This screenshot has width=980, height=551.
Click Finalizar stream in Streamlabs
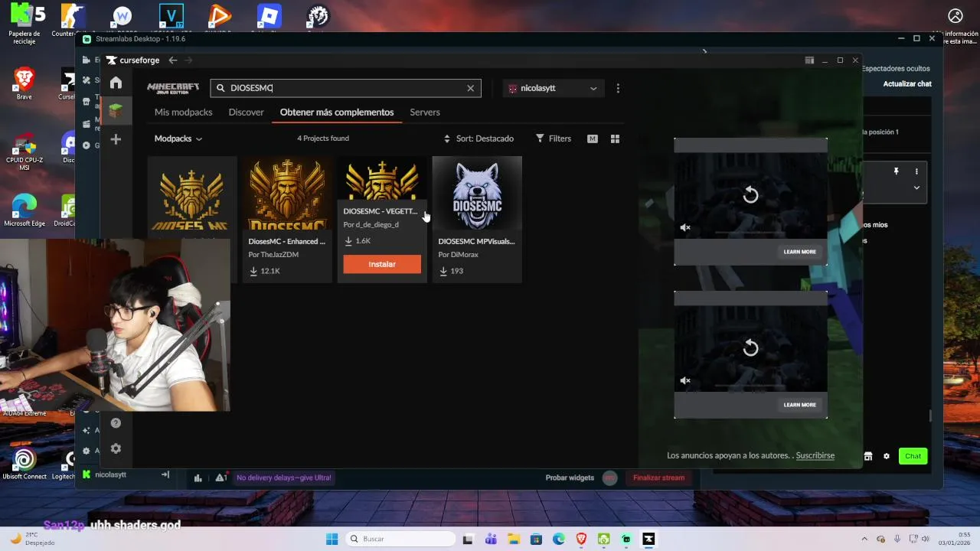point(658,478)
